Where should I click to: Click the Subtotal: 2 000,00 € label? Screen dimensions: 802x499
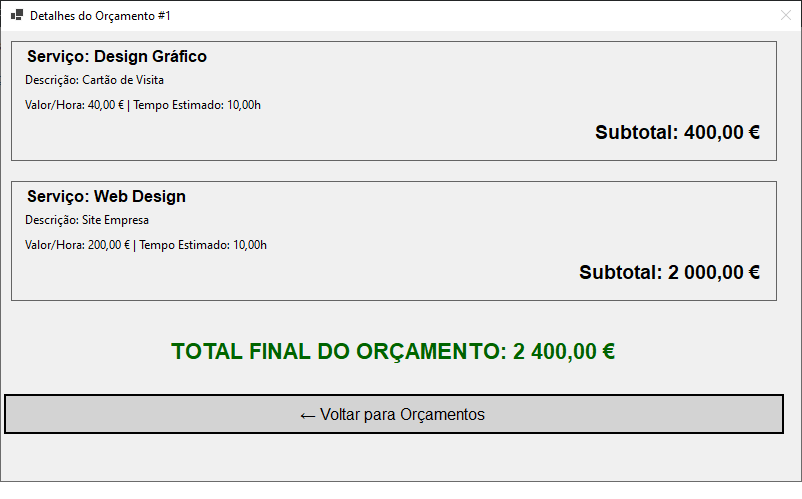point(669,272)
